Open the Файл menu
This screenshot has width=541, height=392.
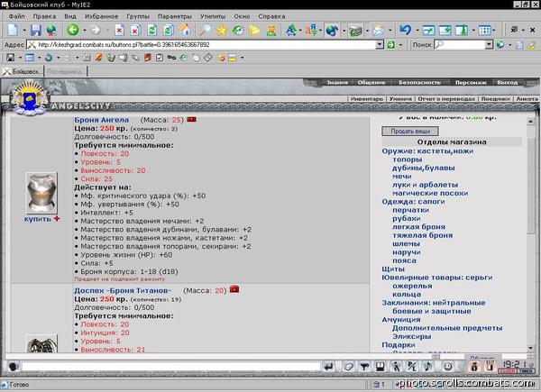coord(16,16)
